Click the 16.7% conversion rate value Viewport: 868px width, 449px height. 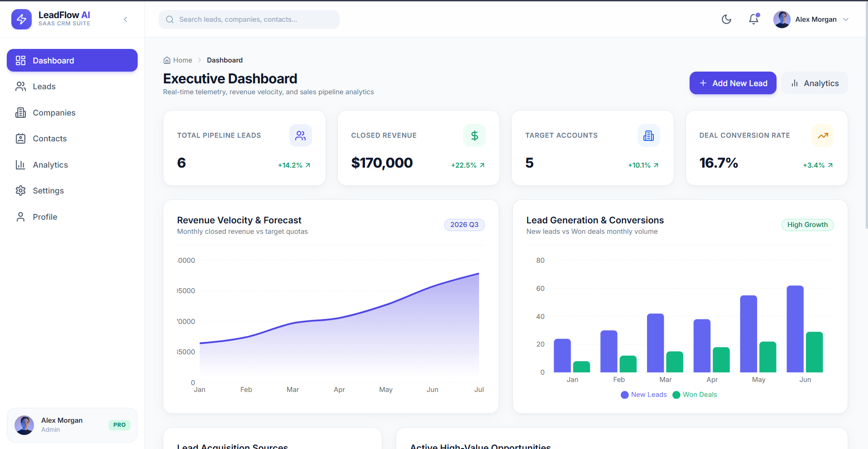(x=719, y=163)
